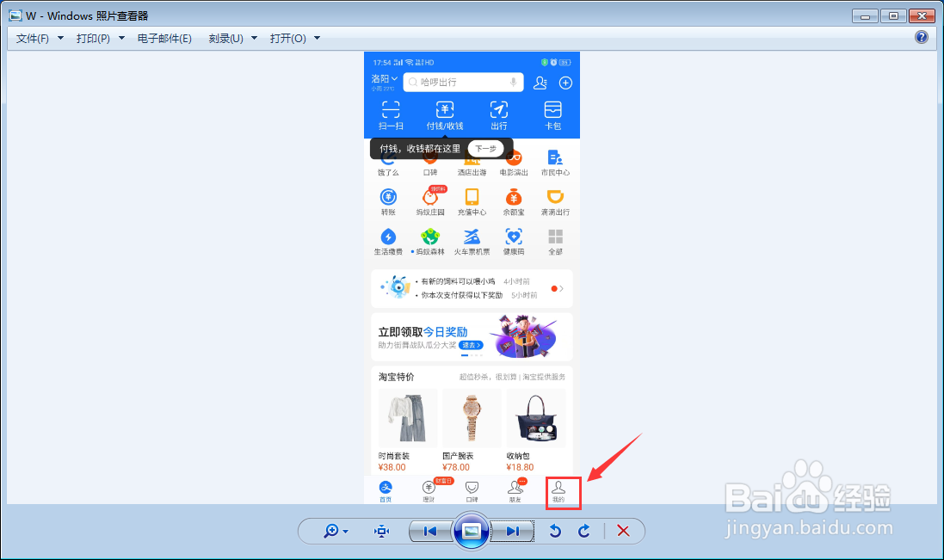Click the fit-to-window actual size icon
Image resolution: width=944 pixels, height=560 pixels.
[x=382, y=531]
